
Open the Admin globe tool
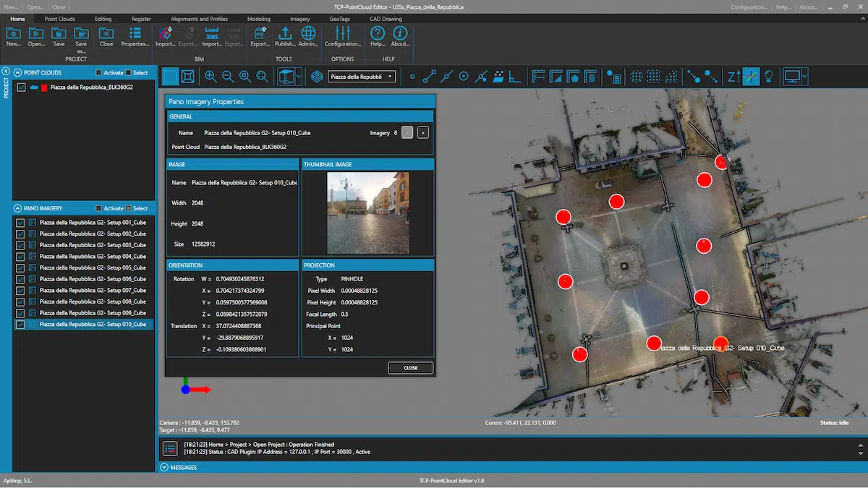coord(308,35)
